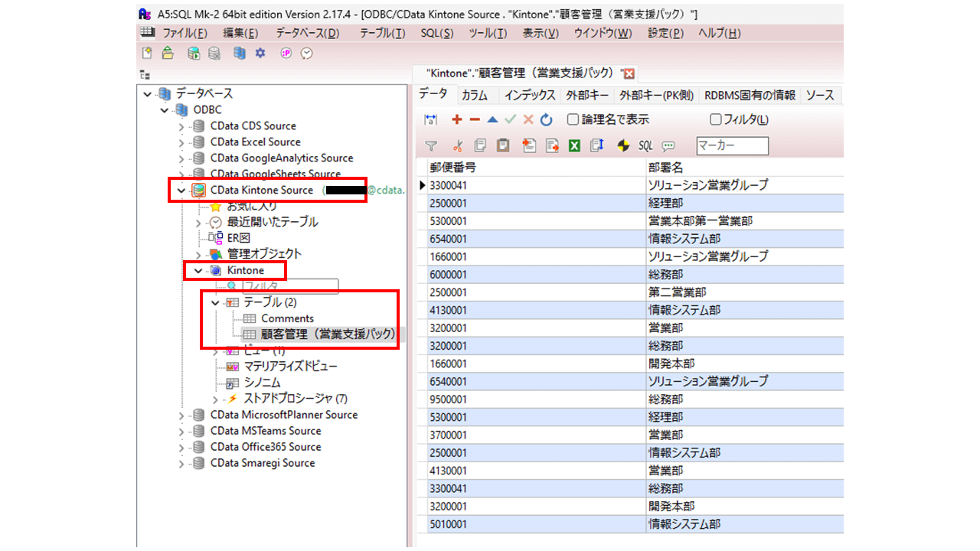Click the red minus delete row icon

coord(475,119)
